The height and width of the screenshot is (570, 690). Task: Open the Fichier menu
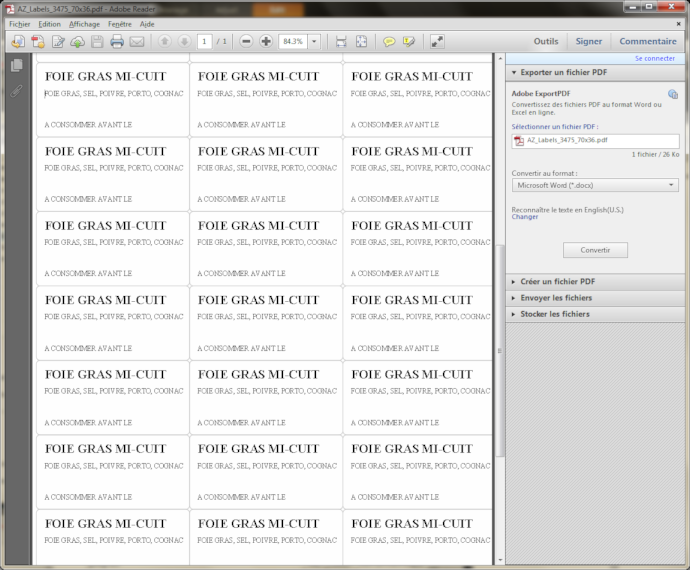click(20, 24)
